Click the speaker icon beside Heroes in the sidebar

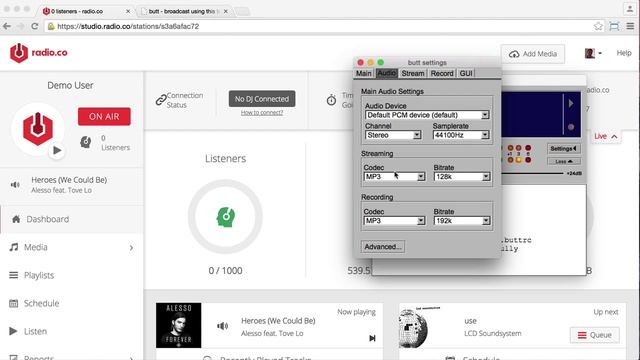tap(15, 184)
